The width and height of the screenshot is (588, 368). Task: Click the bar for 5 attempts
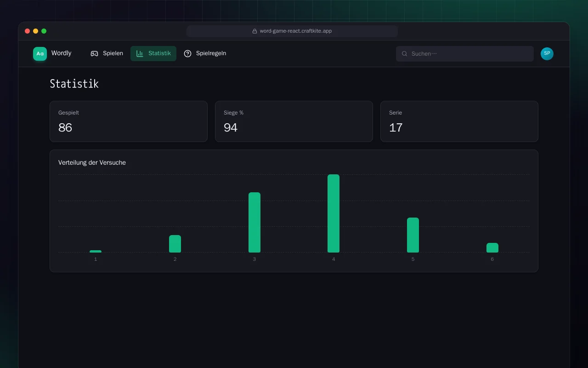click(413, 235)
